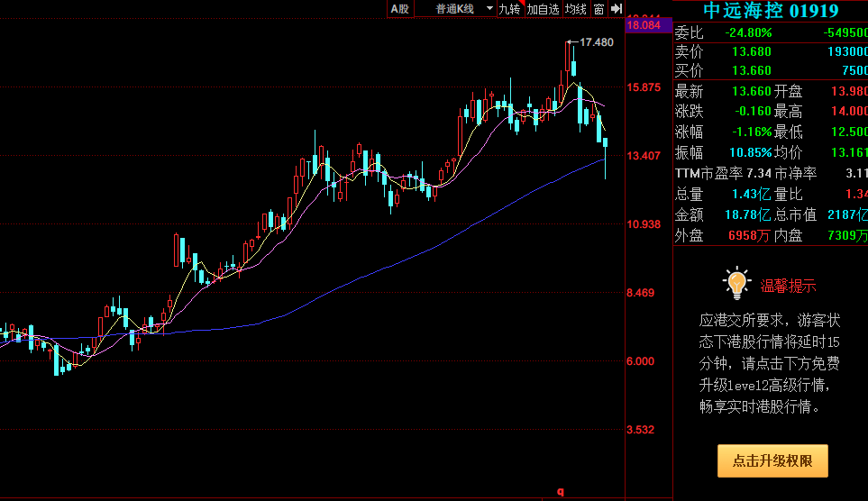The image size is (868, 501).
Task: Toggle the 九转 indicator
Action: pyautogui.click(x=509, y=9)
